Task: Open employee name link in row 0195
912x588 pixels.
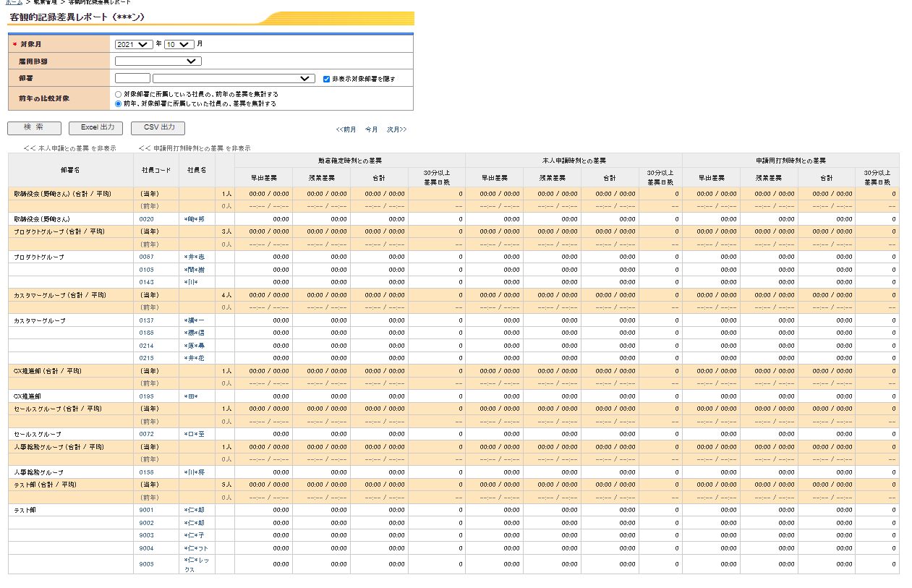Action: coord(191,396)
